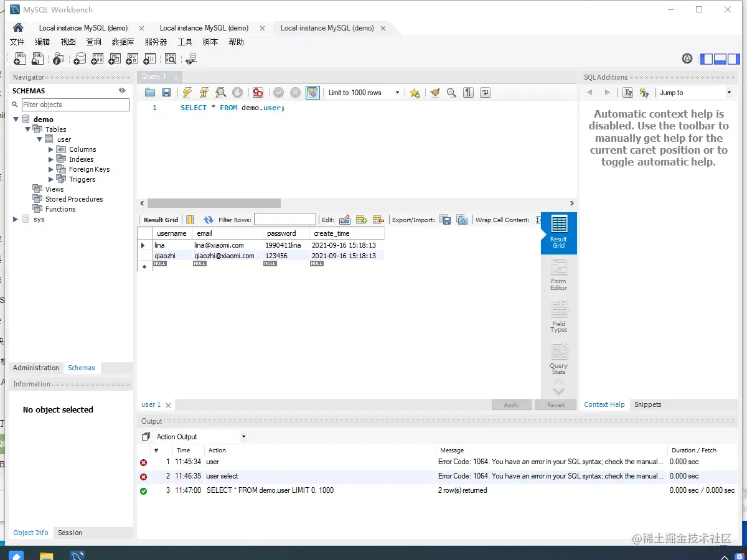This screenshot has width=747, height=560.
Task: Open SQL script file in new tab icon
Action: point(38,58)
